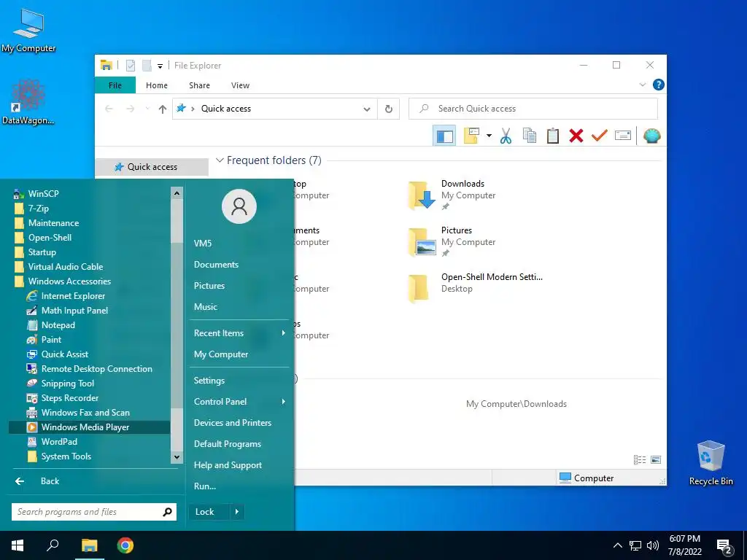The width and height of the screenshot is (747, 560).
Task: Switch to the View ribbon tab
Action: [240, 85]
